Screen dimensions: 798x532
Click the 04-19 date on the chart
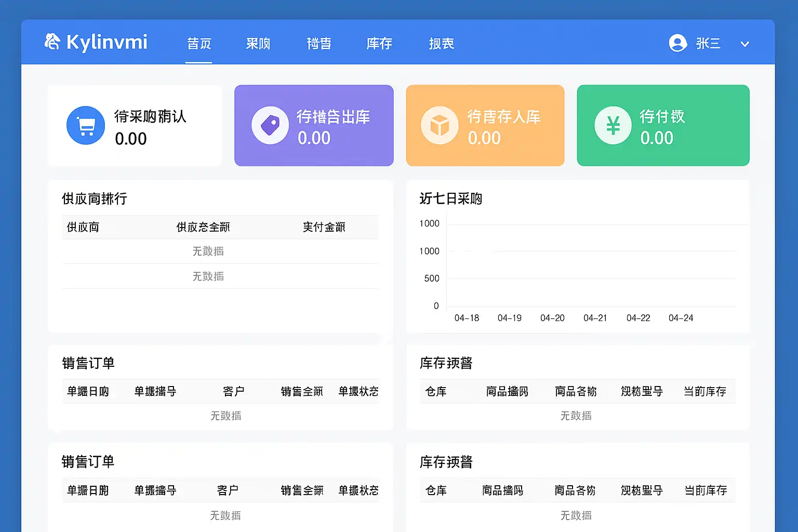[510, 318]
